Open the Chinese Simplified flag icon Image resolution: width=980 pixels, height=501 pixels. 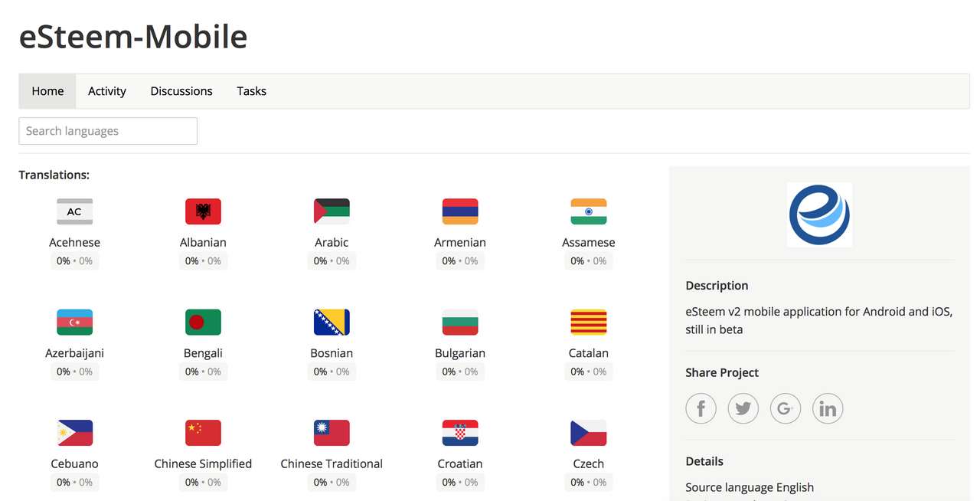(203, 433)
